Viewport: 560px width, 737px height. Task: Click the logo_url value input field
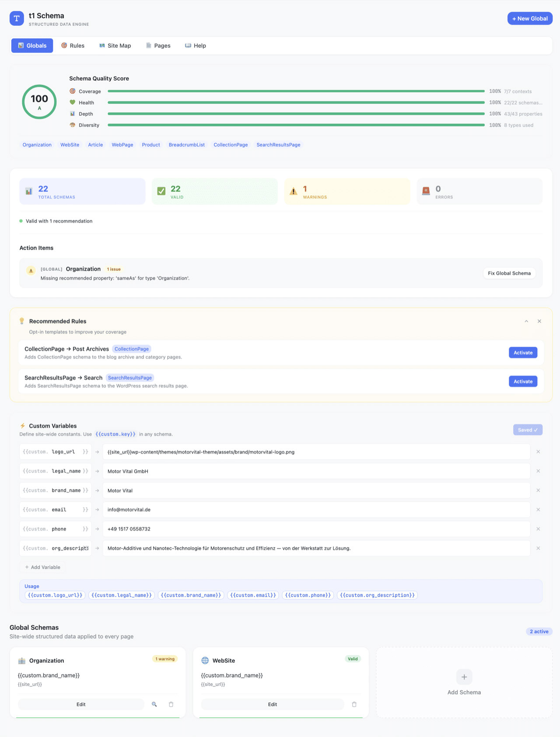tap(316, 452)
